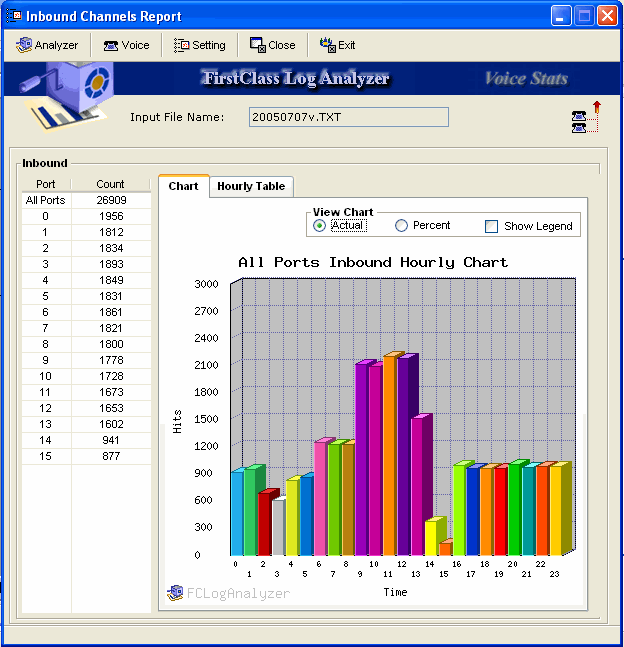Switch to the Hourly Table tab
This screenshot has width=624, height=647.
tap(251, 186)
